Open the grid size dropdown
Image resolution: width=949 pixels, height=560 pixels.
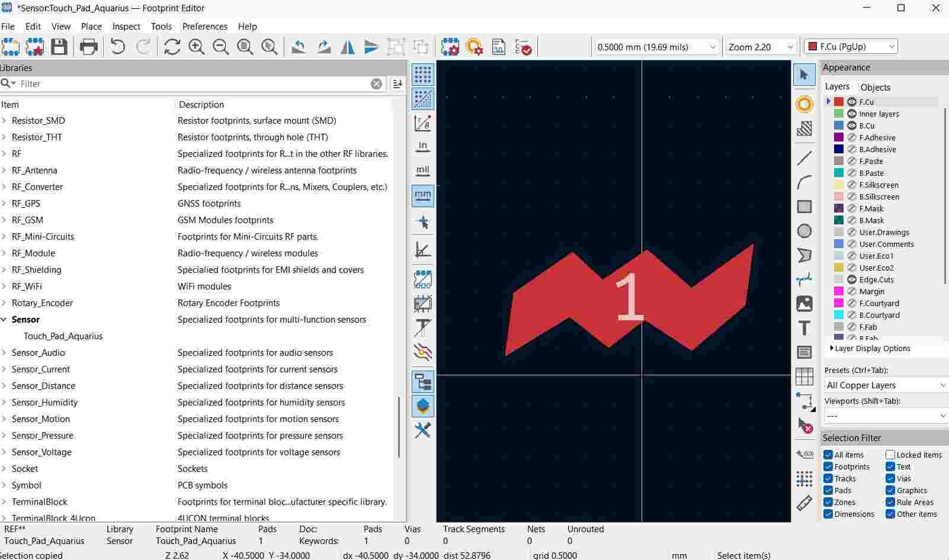point(713,47)
